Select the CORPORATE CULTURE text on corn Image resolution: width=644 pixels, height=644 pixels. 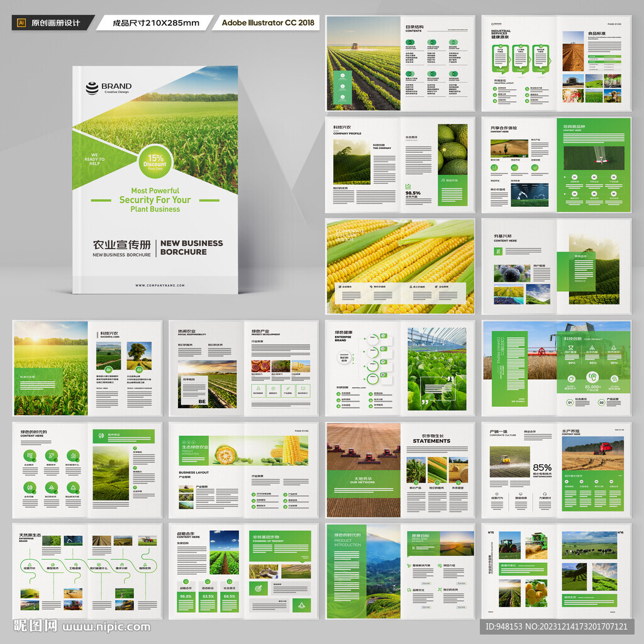(350, 233)
